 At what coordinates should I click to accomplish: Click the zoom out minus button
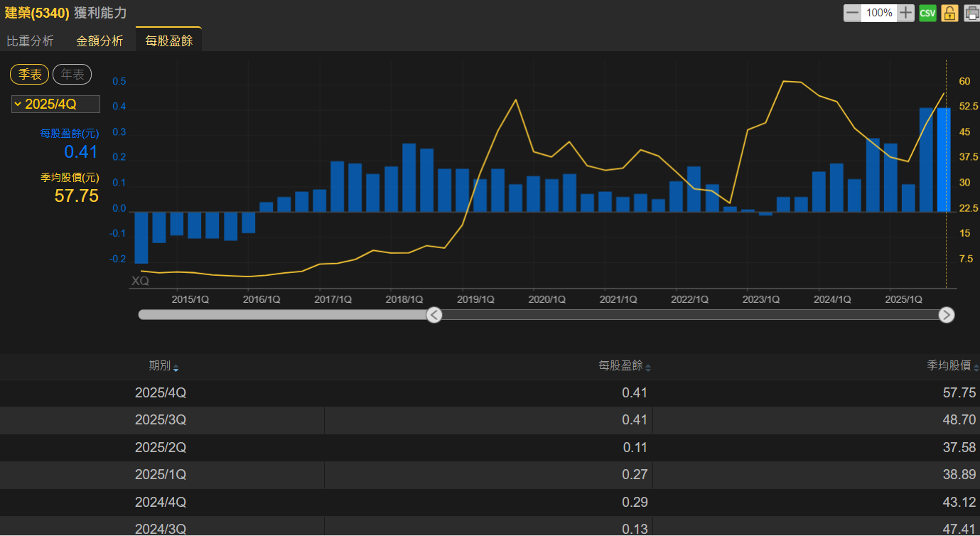coord(852,13)
